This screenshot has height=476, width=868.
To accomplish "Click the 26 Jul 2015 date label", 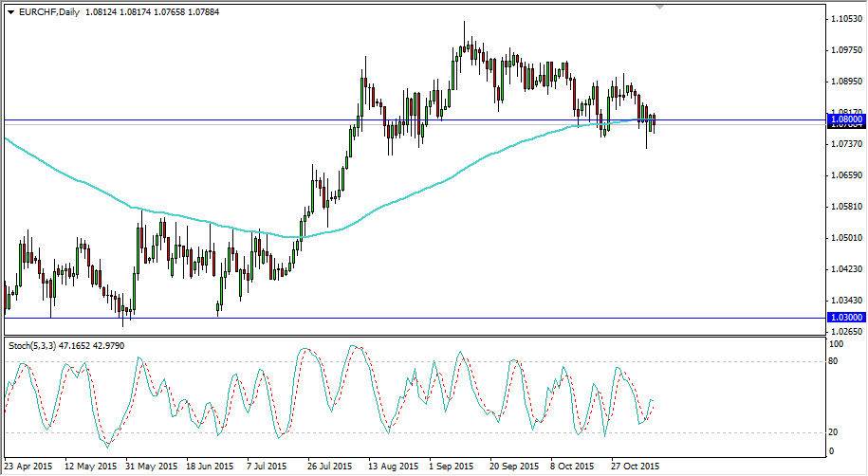I will [330, 467].
